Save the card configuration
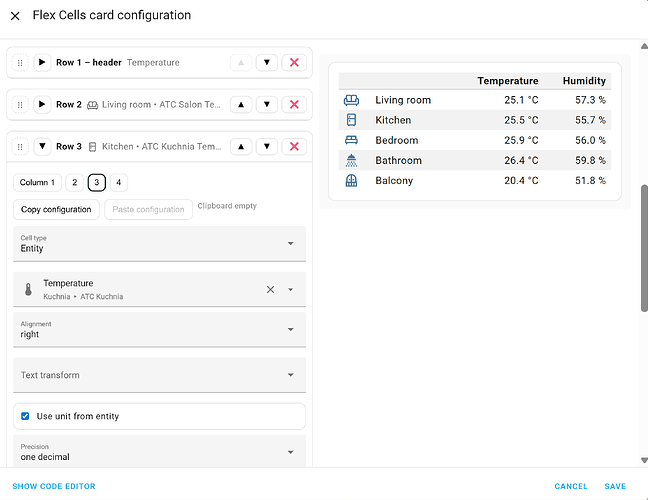 pos(615,487)
